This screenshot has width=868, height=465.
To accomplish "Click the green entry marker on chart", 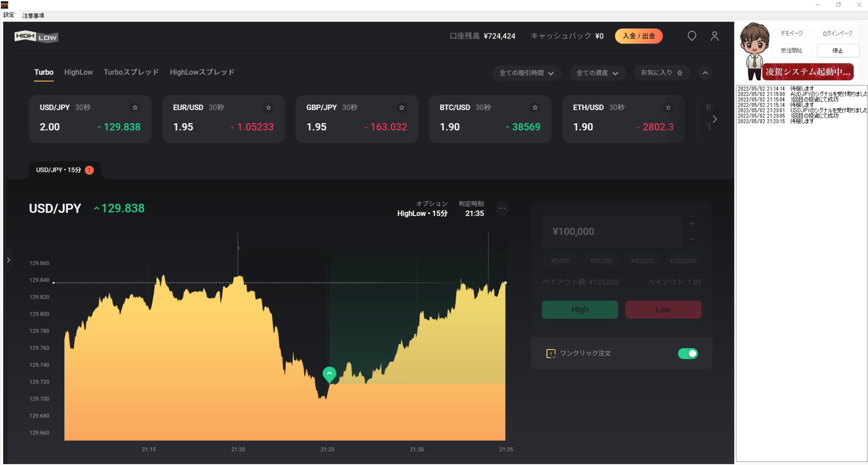I will click(x=329, y=374).
